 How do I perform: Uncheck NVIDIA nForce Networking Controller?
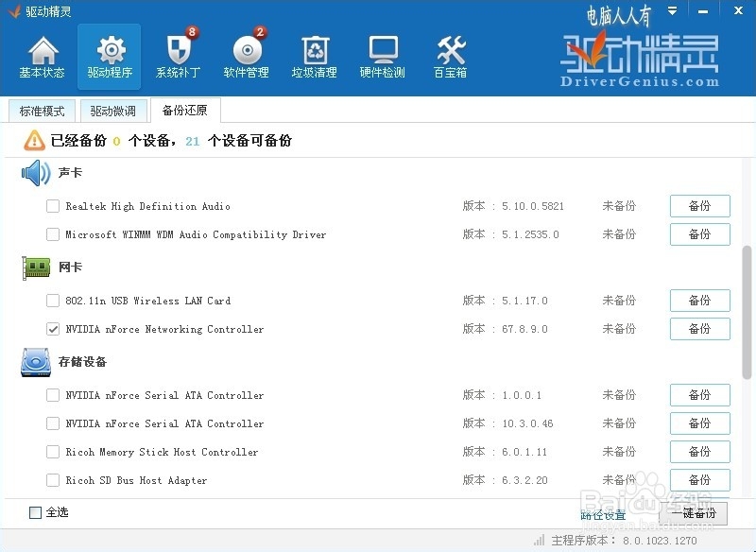(x=53, y=329)
